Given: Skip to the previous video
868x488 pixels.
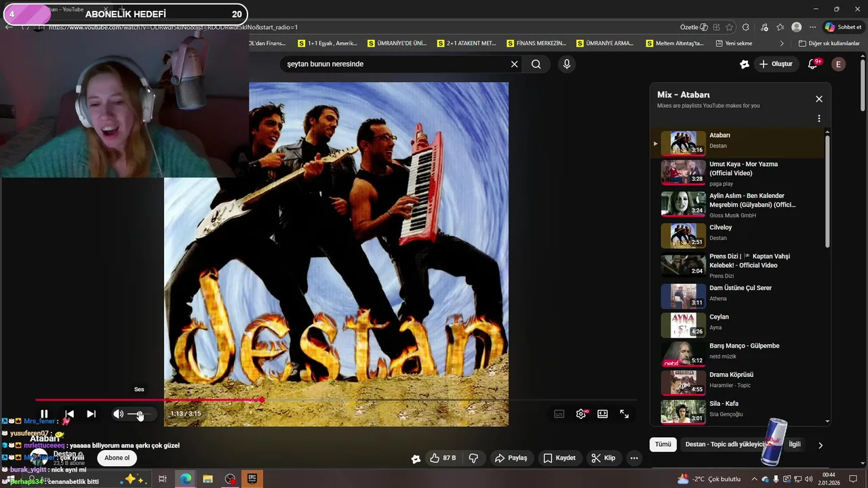Looking at the screenshot, I should coord(69,414).
